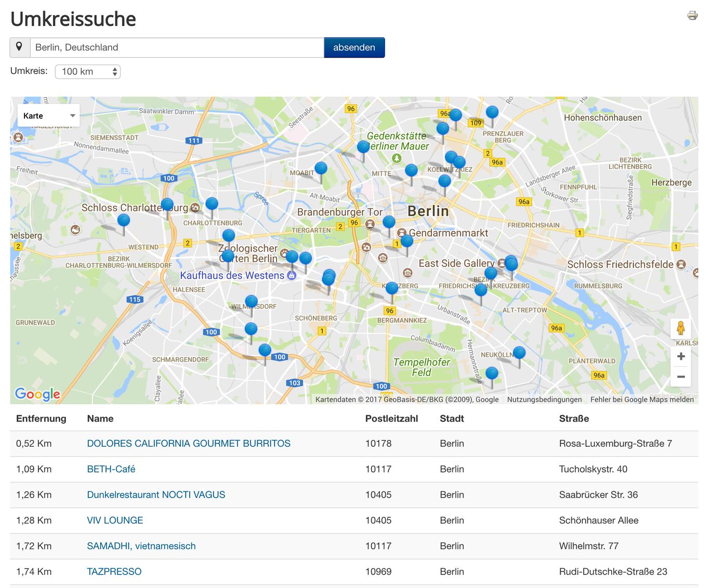Viewport: 710px width, 588px height.
Task: Open Street View pegman icon
Action: point(680,329)
